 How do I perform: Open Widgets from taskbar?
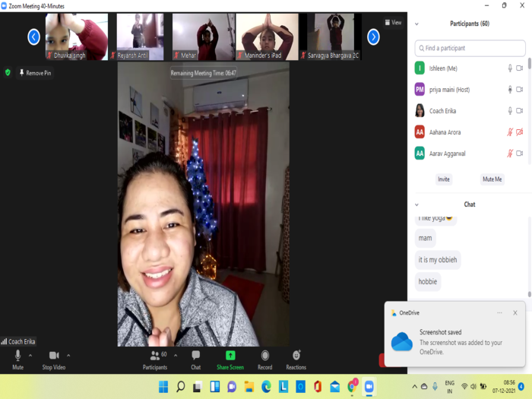coord(215,386)
